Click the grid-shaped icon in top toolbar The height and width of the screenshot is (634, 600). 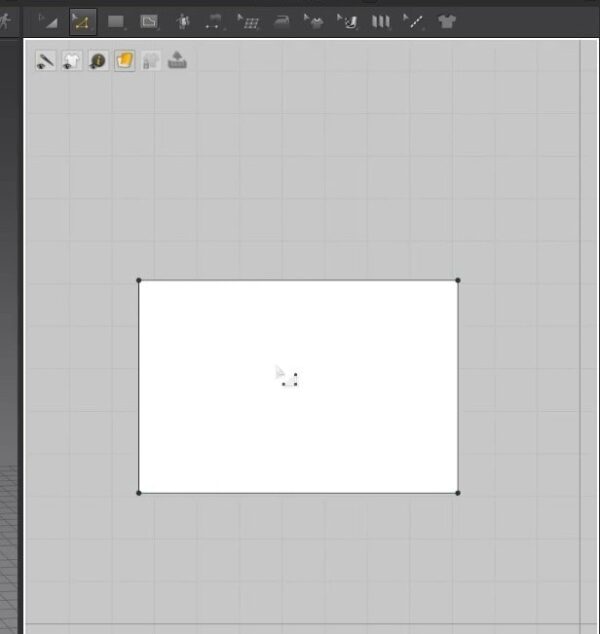(248, 21)
